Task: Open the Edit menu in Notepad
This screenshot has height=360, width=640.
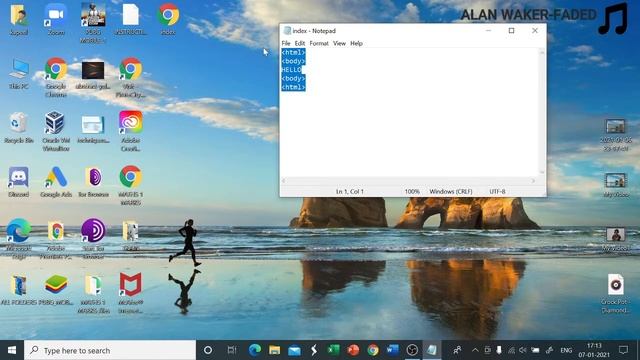Action: pos(300,43)
